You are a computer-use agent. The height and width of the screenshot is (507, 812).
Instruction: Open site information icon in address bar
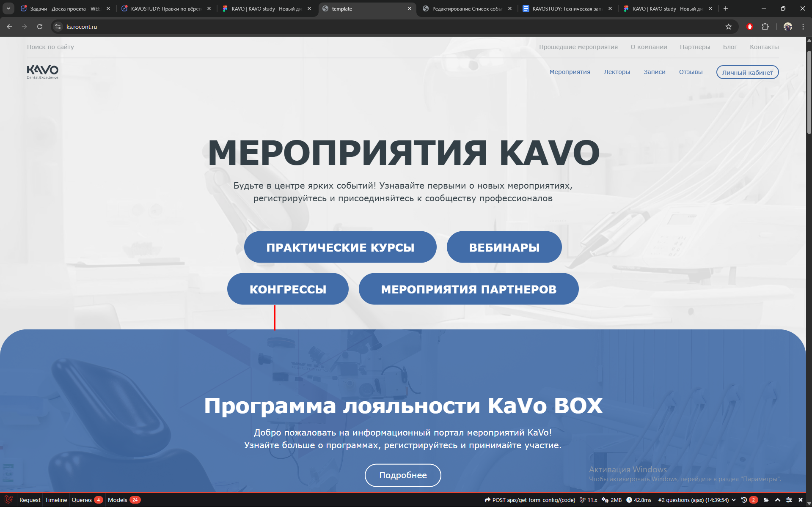(x=58, y=27)
